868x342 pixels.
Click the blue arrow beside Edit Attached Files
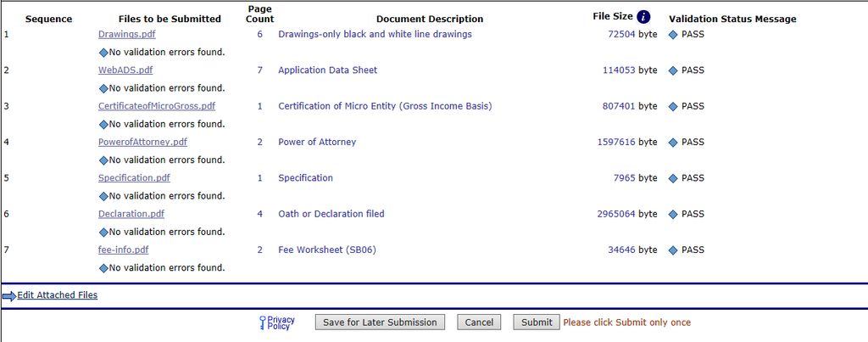(8, 296)
